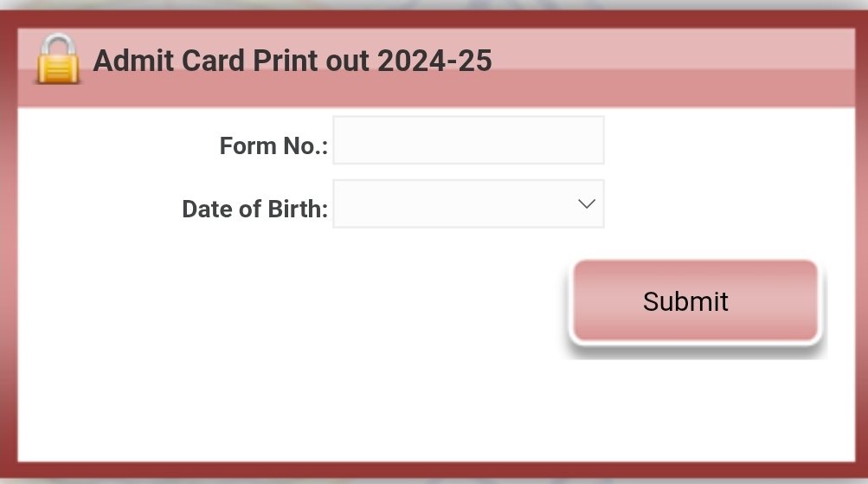Click the 'Date of Birth:' label
868x484 pixels.
tap(254, 210)
